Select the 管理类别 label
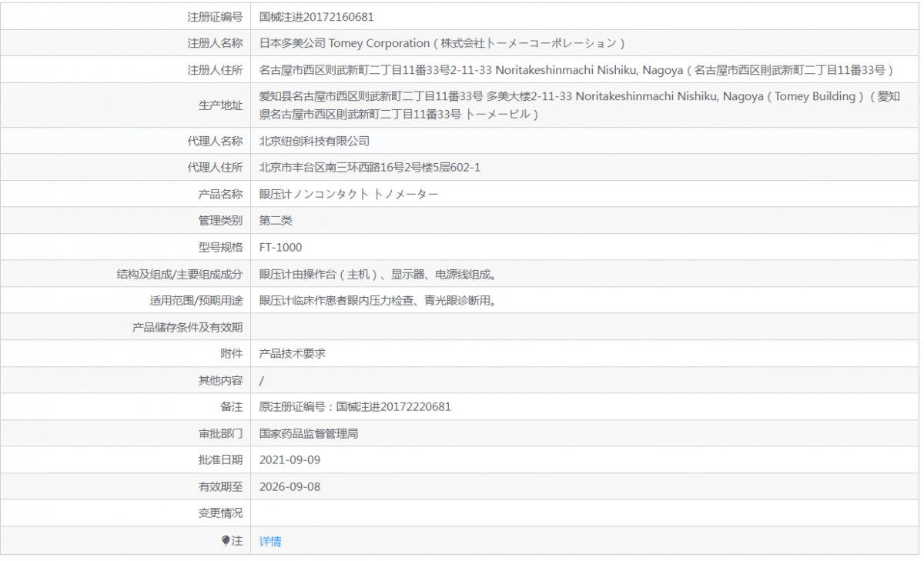This screenshot has width=924, height=561. (220, 220)
